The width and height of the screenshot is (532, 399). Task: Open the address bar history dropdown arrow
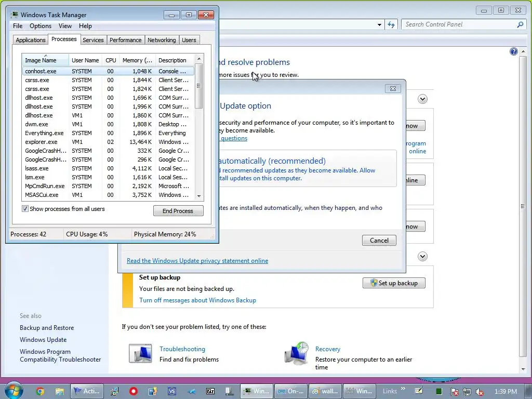[x=379, y=25]
